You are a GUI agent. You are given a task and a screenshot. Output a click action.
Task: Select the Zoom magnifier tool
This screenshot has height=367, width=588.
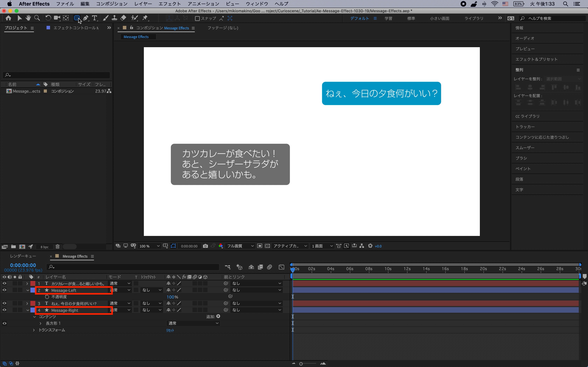click(37, 18)
